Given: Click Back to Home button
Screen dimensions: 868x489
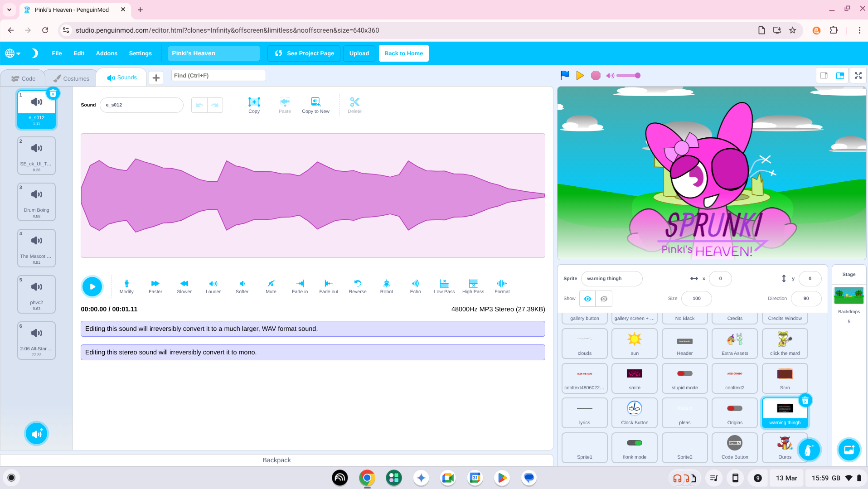Looking at the screenshot, I should coord(403,53).
